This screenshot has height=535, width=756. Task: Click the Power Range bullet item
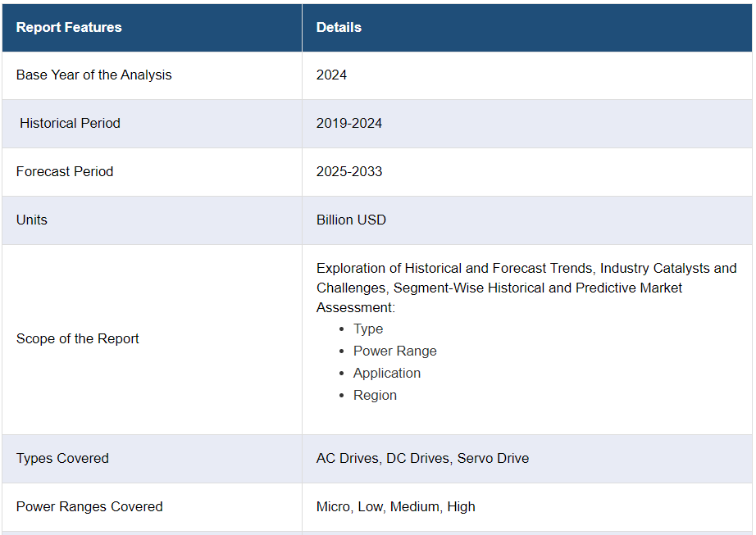pyautogui.click(x=394, y=351)
